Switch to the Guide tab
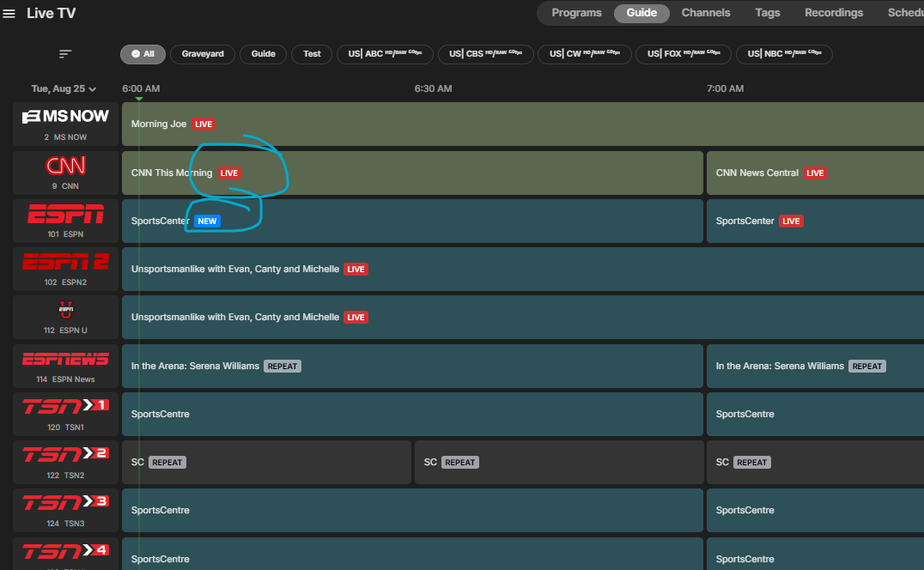The image size is (924, 570). [641, 13]
